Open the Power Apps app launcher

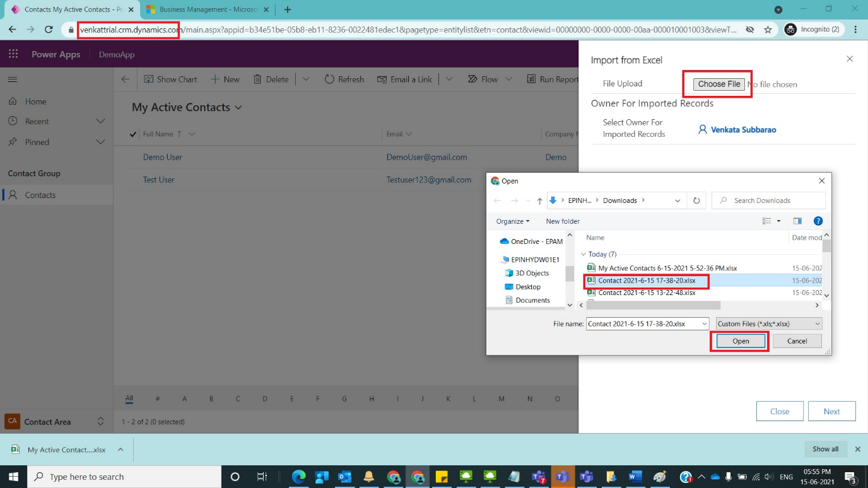pyautogui.click(x=13, y=54)
